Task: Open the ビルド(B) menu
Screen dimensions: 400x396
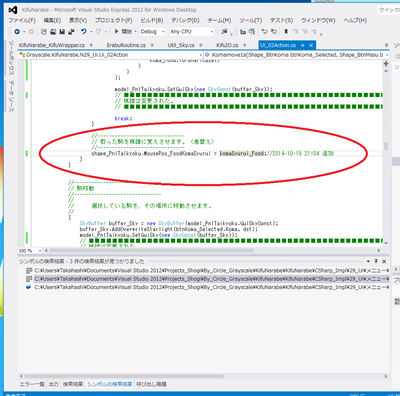Action: 152,20
